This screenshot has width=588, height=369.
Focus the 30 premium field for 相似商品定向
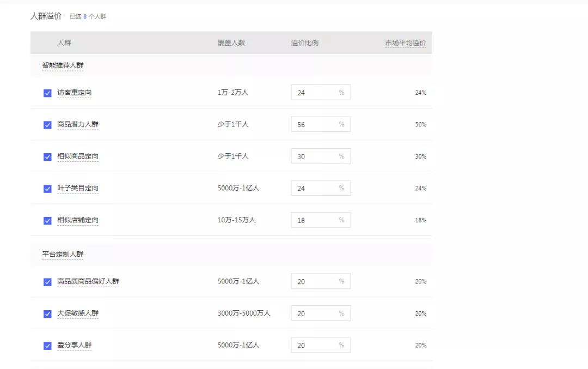click(321, 156)
